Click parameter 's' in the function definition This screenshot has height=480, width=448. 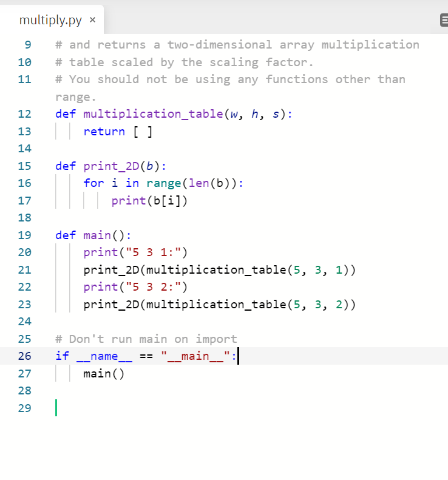coord(276,115)
